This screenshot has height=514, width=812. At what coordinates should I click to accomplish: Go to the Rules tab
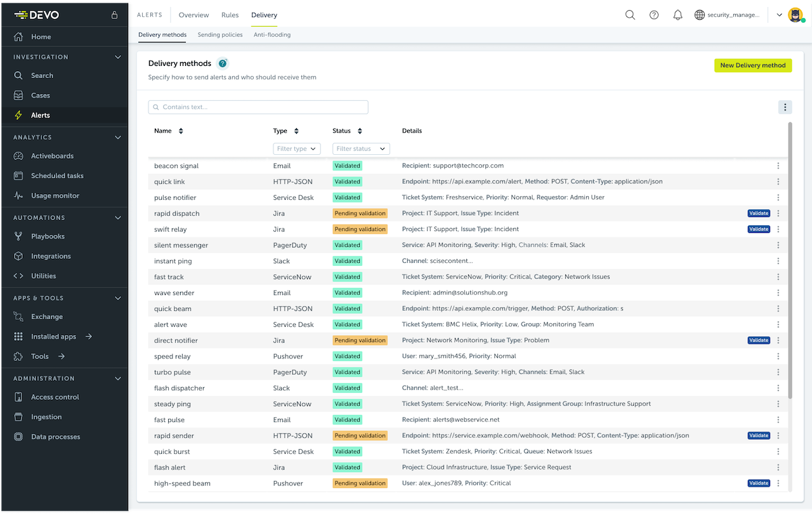coord(230,15)
